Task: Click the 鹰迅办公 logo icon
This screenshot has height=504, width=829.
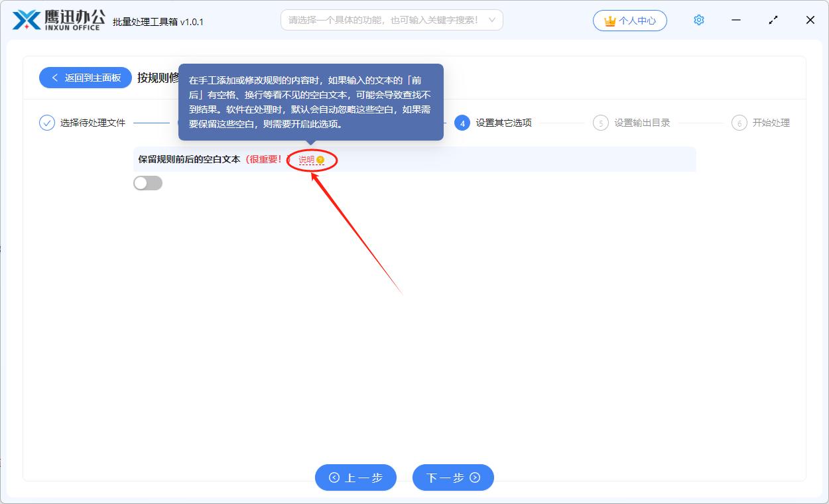Action: (x=27, y=21)
